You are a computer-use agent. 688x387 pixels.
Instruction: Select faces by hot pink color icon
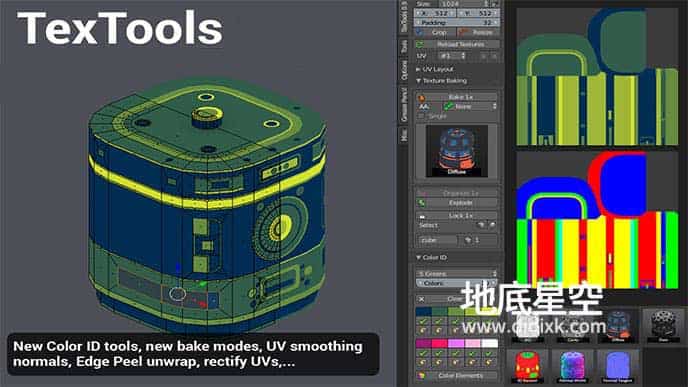click(439, 362)
